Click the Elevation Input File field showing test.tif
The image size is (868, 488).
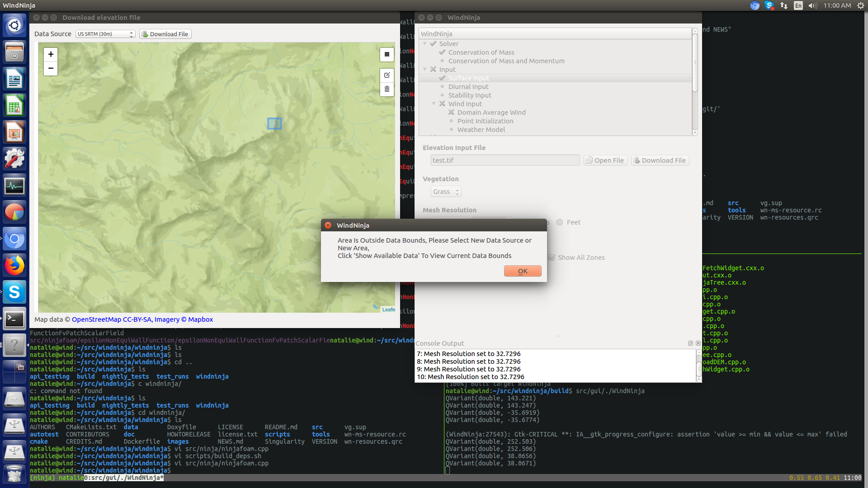tap(505, 160)
